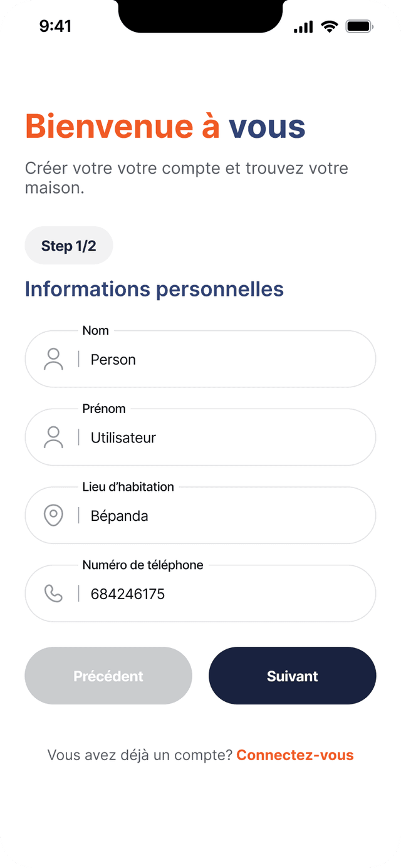Tap the Lieu d'habitation label
This screenshot has height=868, width=401.
pyautogui.click(x=128, y=487)
